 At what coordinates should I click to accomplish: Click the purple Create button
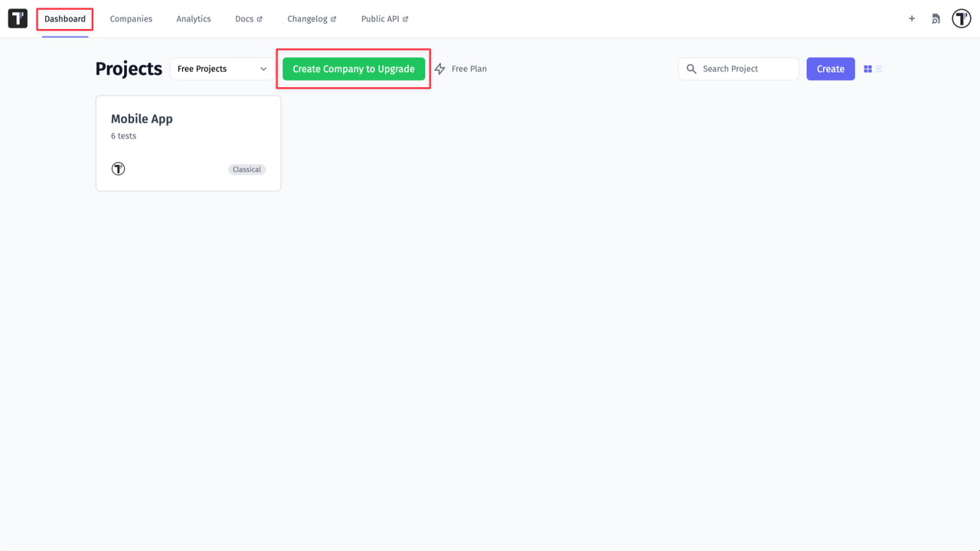tap(831, 69)
